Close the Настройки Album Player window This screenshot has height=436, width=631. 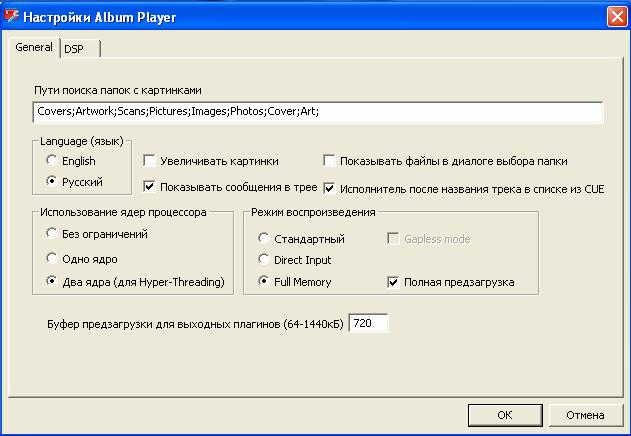pos(617,17)
